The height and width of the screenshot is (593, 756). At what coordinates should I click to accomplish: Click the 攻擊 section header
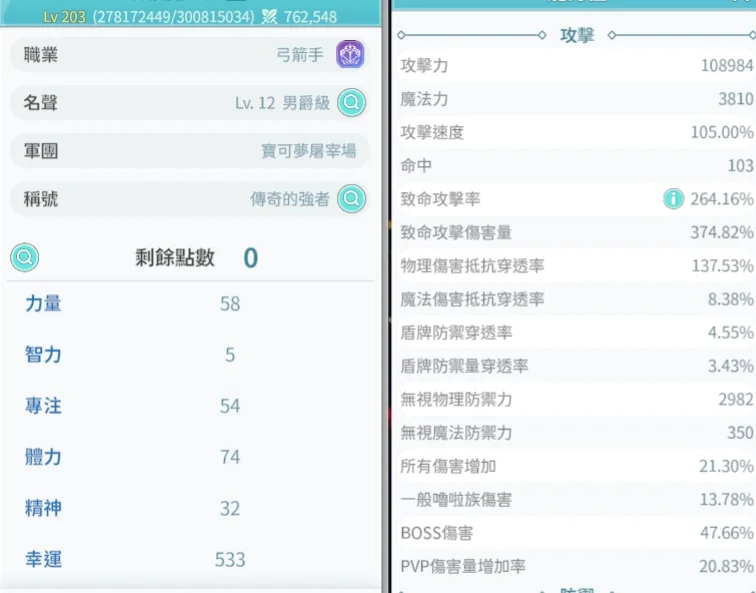point(577,36)
